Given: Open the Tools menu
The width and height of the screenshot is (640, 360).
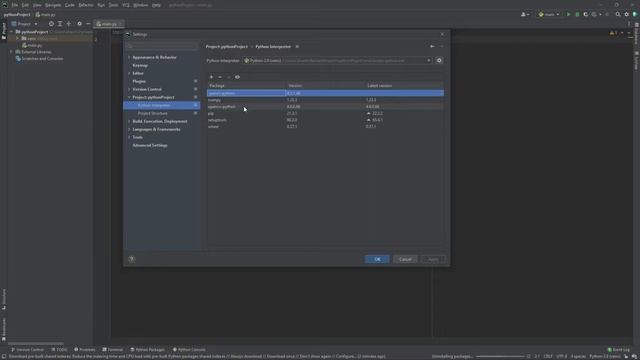Looking at the screenshot, I should pos(113,5).
